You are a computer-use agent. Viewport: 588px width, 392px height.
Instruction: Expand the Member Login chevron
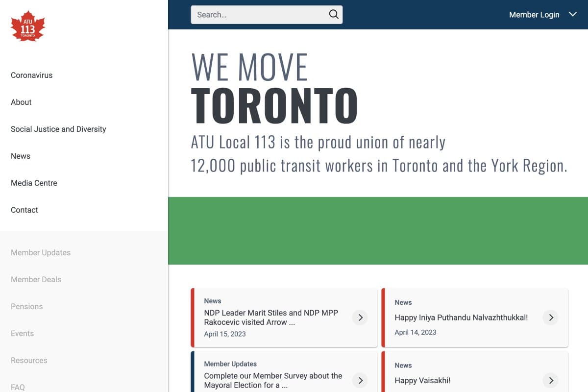pos(572,15)
